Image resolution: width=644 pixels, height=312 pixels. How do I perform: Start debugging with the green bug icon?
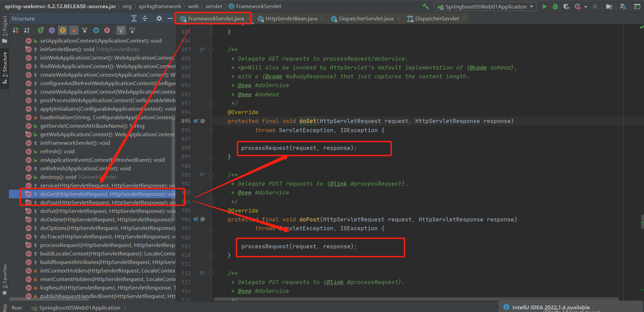[555, 6]
